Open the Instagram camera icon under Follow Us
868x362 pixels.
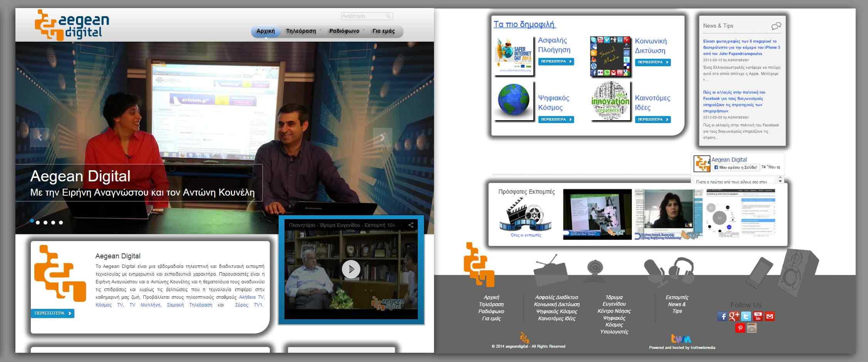click(x=752, y=328)
